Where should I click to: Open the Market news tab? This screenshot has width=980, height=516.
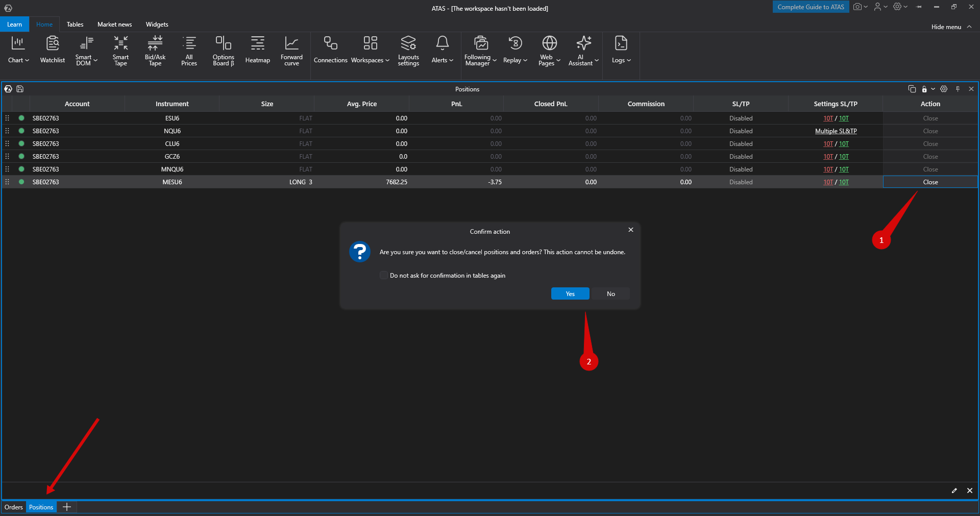[x=115, y=24]
